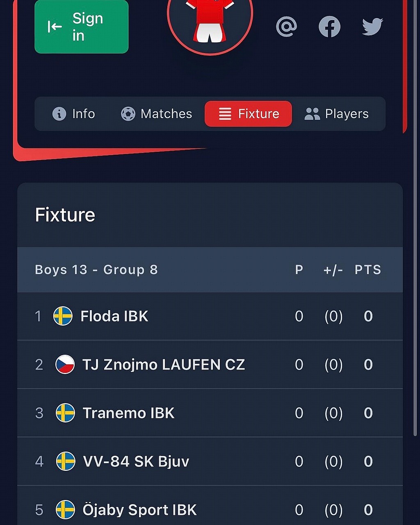420x525 pixels.
Task: Tap the green Sign in button
Action: pyautogui.click(x=82, y=27)
